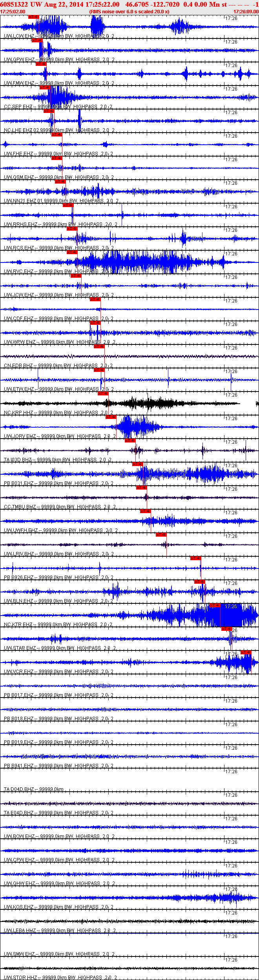Screen dimensions: 259x980
Task: Select the BOW EHZ station label
Action: click(59, 836)
